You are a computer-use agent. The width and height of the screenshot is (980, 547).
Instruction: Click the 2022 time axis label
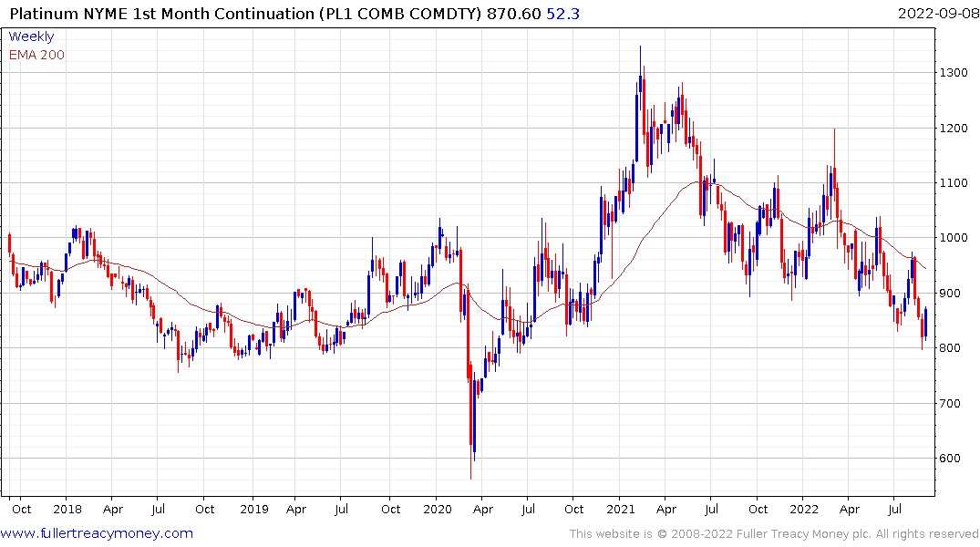point(804,509)
